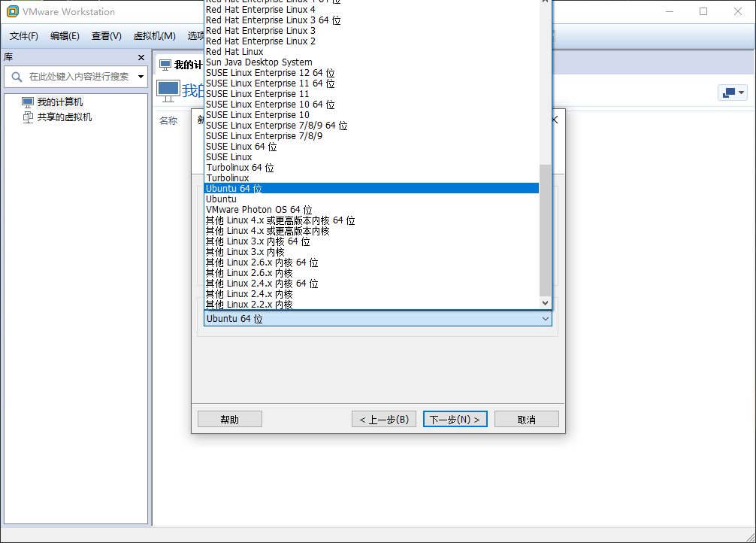Select SUSE Linux Enterprise 10

[x=372, y=115]
